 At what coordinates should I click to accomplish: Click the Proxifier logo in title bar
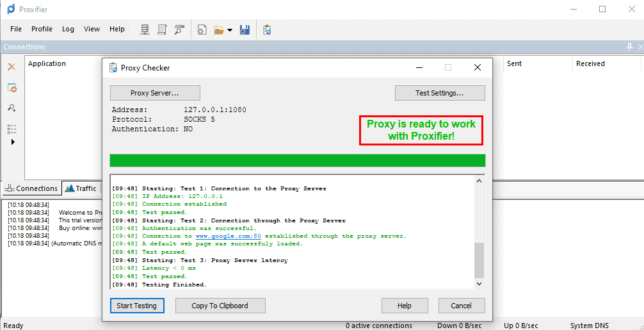point(11,9)
